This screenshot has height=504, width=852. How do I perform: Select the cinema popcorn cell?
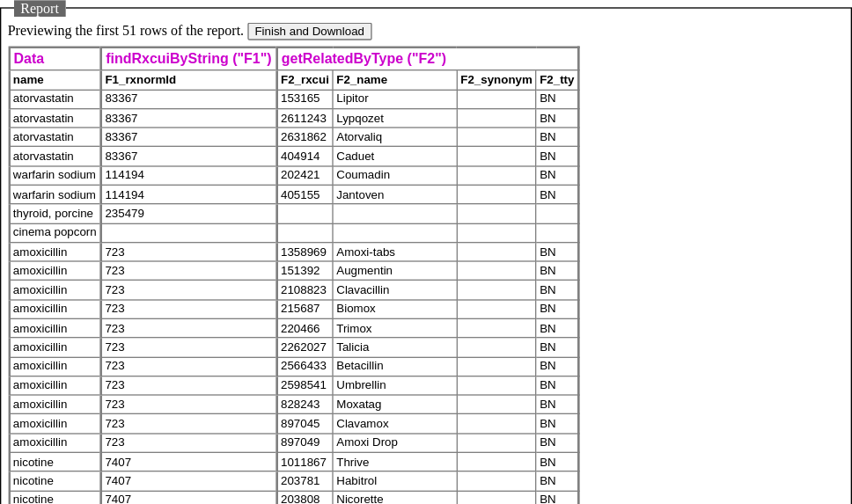coord(55,233)
